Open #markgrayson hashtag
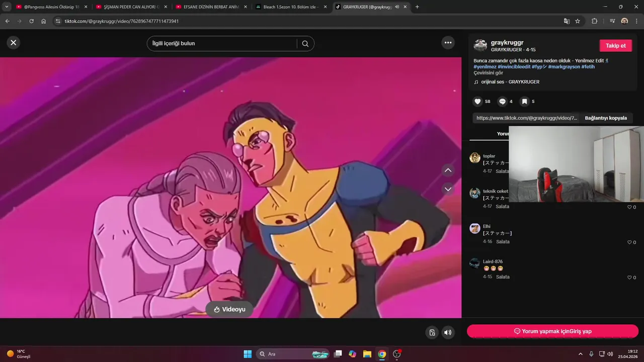The width and height of the screenshot is (644, 362). click(564, 66)
